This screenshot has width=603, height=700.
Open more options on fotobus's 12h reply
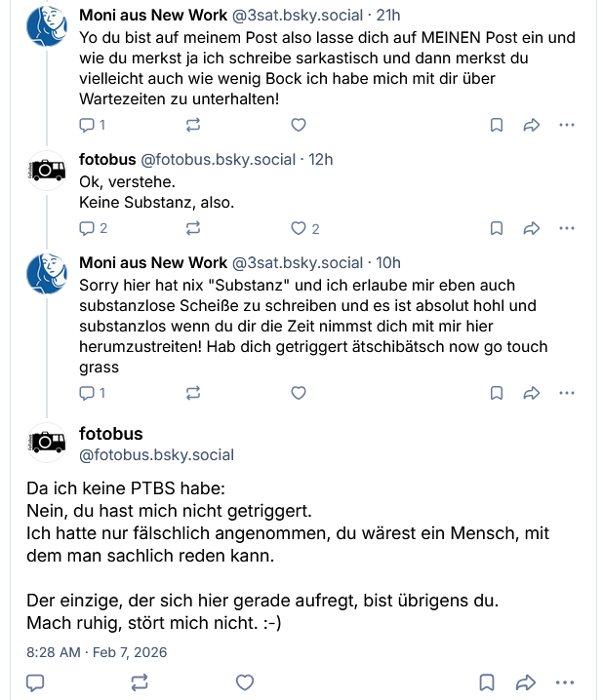pos(567,228)
